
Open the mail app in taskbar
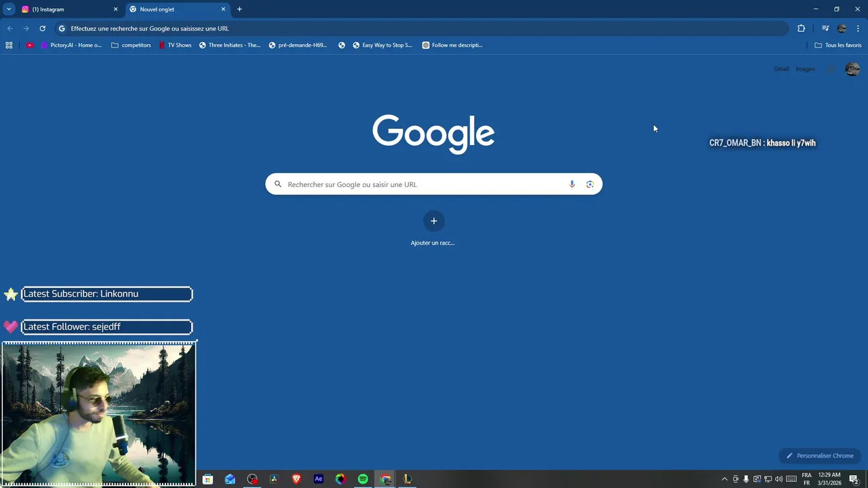pyautogui.click(x=230, y=479)
